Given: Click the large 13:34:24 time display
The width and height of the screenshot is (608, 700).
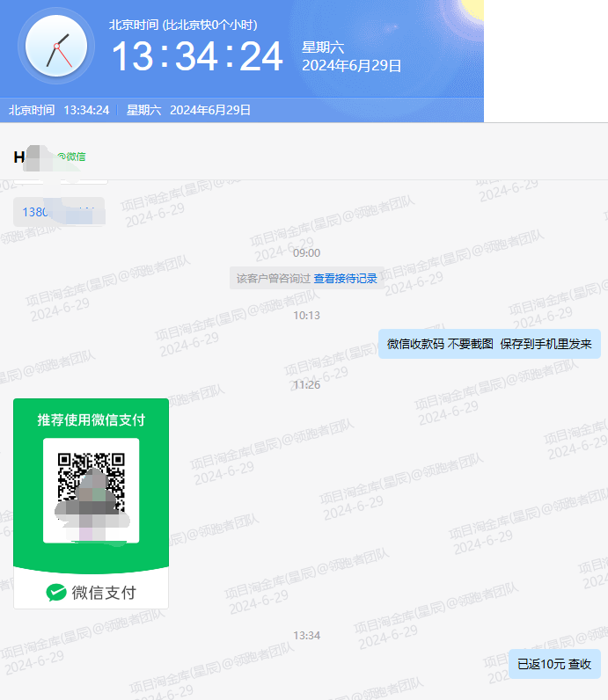Looking at the screenshot, I should pos(196,57).
